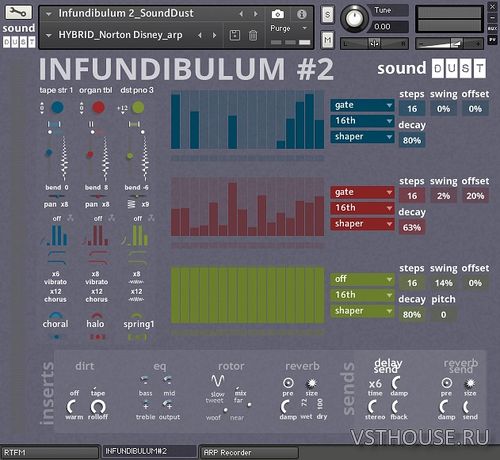The image size is (500, 460).
Task: Open the blue 16th rate dropdown
Action: pos(363,121)
